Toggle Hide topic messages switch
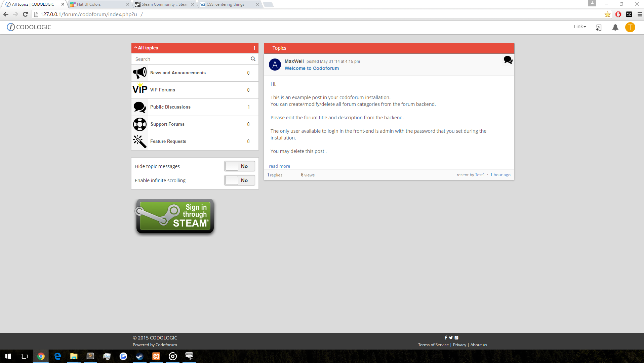The height and width of the screenshot is (363, 644). [240, 166]
